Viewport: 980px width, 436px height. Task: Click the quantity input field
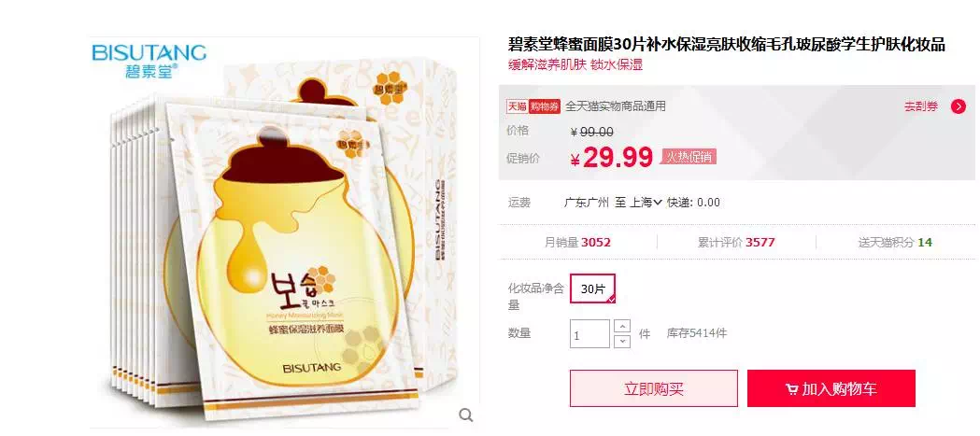589,334
